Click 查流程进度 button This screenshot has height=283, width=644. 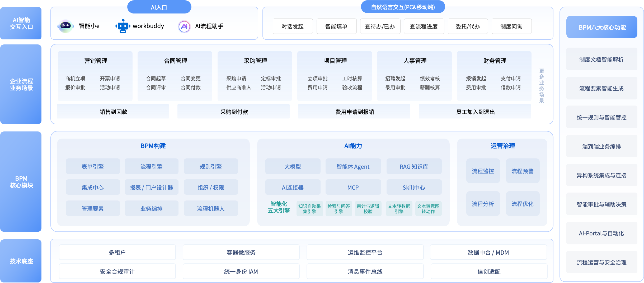pyautogui.click(x=424, y=26)
